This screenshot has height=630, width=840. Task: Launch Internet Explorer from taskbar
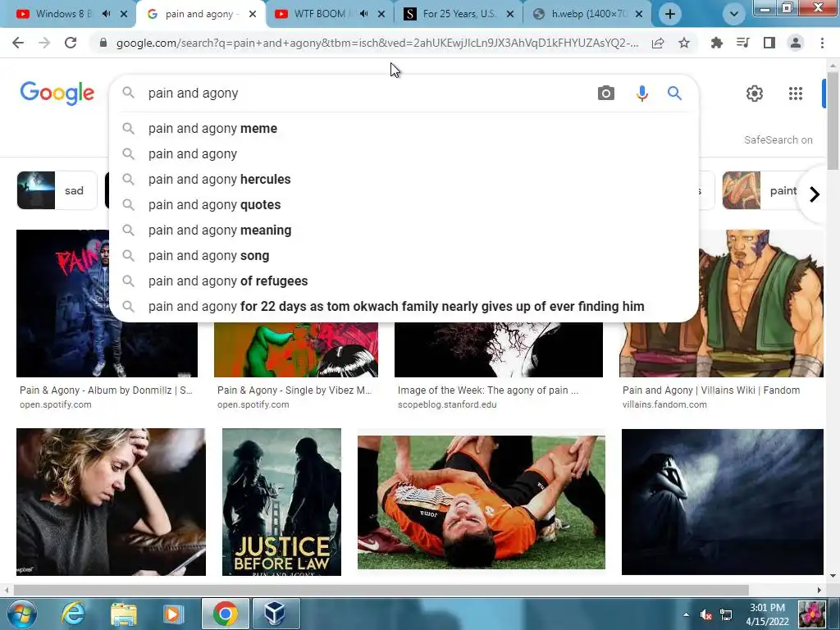pyautogui.click(x=72, y=614)
